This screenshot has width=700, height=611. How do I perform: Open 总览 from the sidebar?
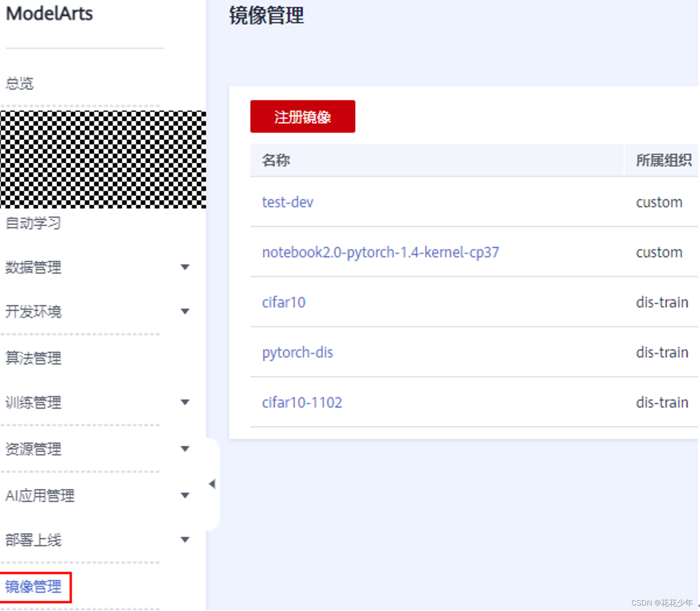pos(19,83)
